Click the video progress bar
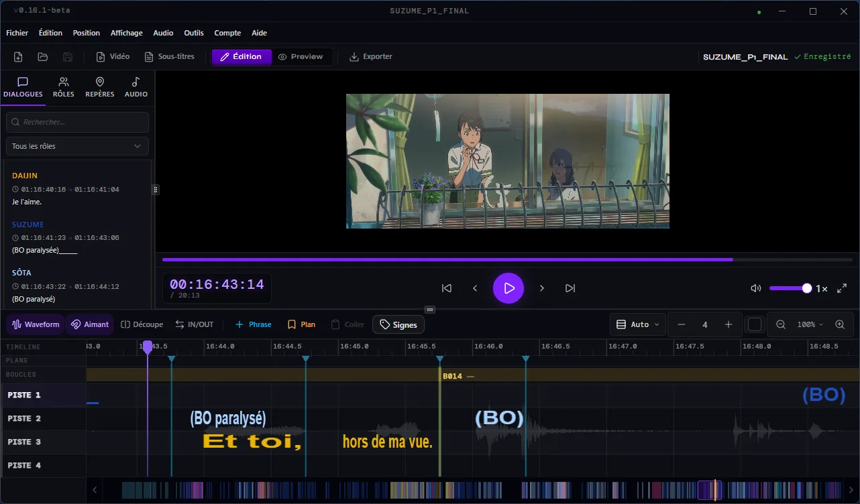This screenshot has height=504, width=860. click(x=507, y=259)
